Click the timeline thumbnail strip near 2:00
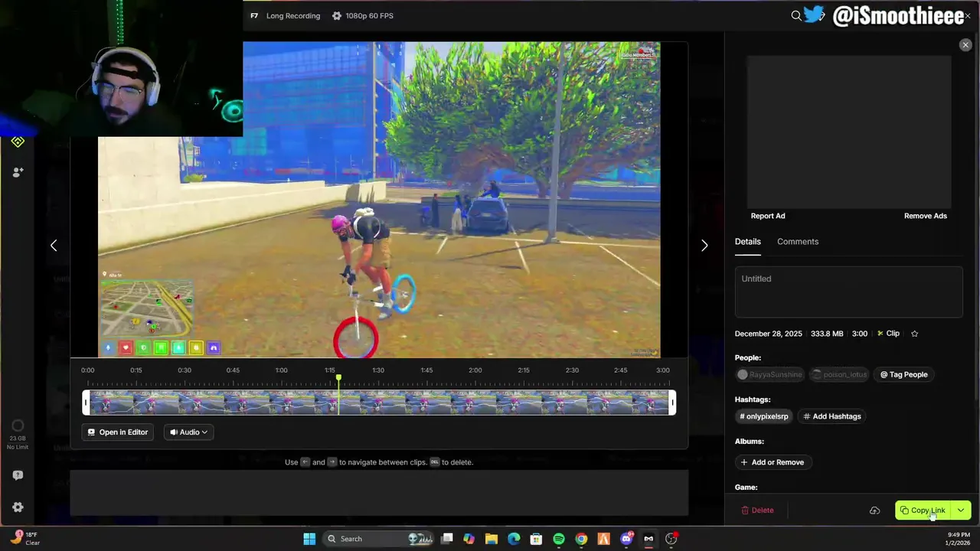The height and width of the screenshot is (551, 980). pos(475,403)
